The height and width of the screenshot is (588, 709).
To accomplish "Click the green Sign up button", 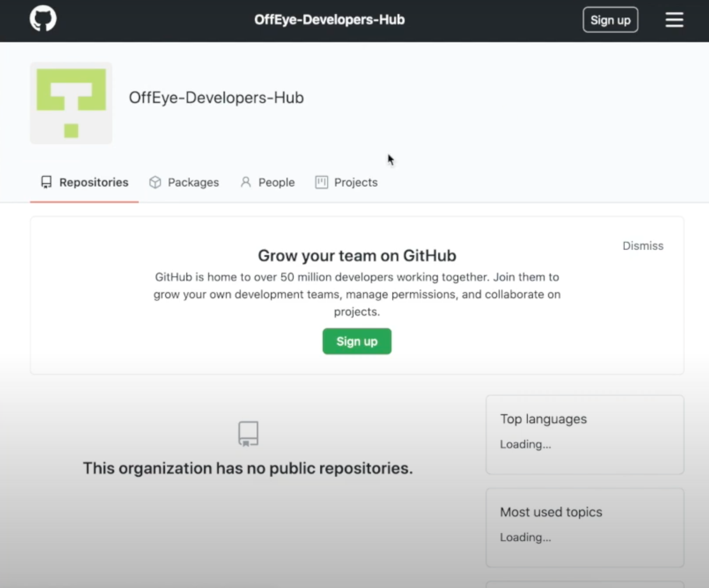I will [357, 341].
